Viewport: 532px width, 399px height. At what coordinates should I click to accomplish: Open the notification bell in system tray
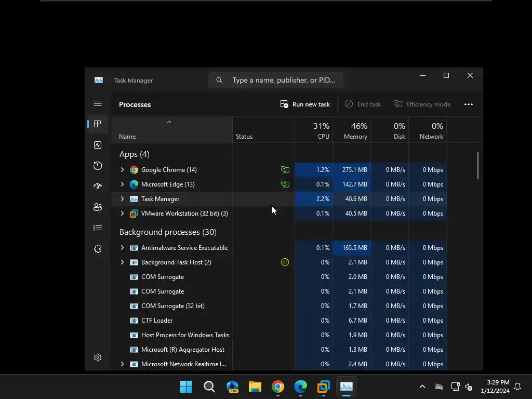click(x=518, y=387)
